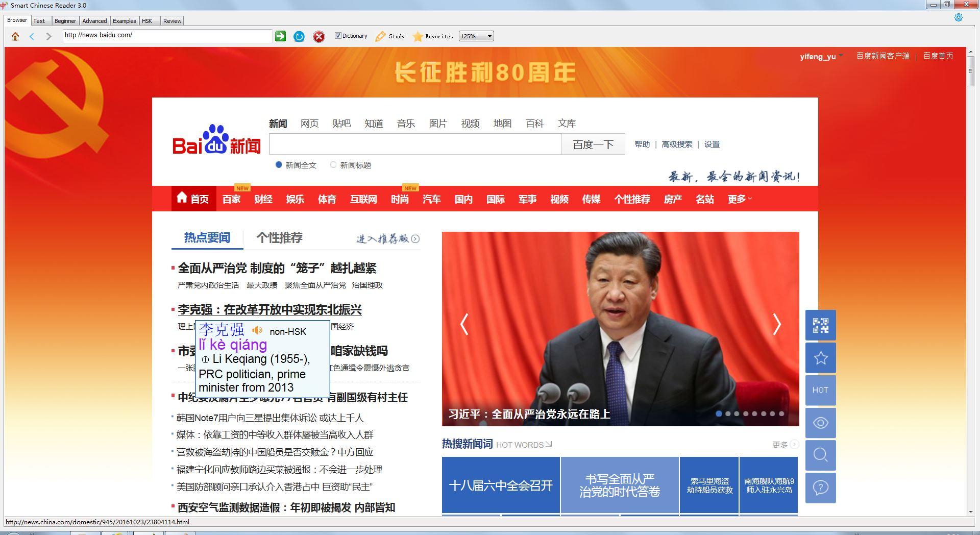
Task: Click the QR code side button
Action: [821, 325]
